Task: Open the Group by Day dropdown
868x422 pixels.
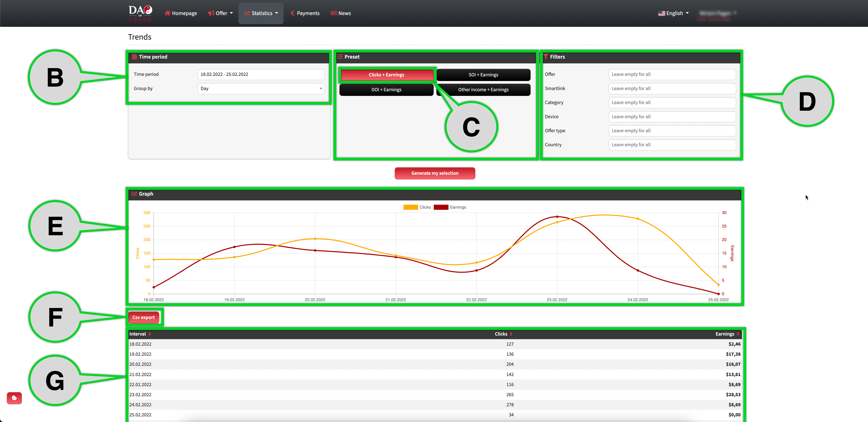Action: 261,89
